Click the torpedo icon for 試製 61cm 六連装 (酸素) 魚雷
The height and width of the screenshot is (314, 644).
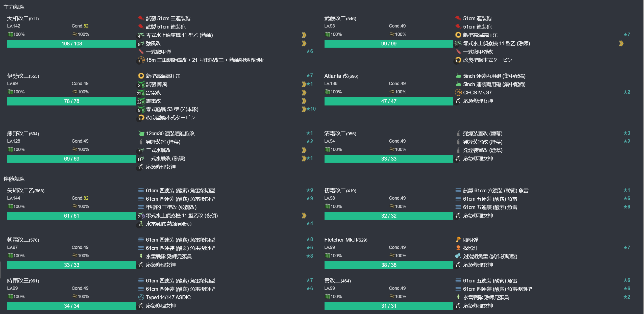458,191
